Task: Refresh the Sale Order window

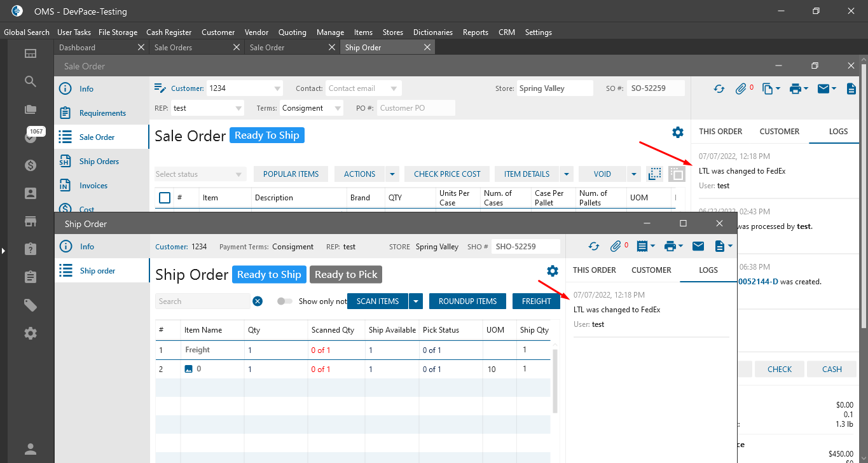Action: [x=719, y=89]
